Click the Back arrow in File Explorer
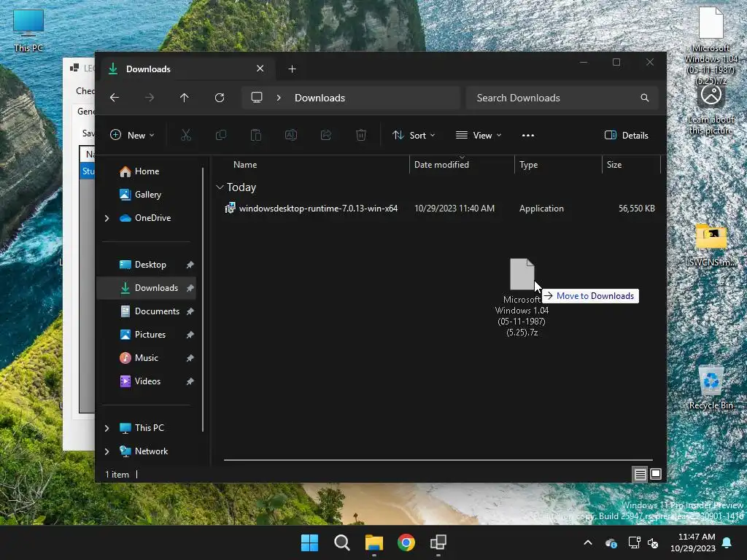Screen dimensions: 747x560 (x=115, y=98)
